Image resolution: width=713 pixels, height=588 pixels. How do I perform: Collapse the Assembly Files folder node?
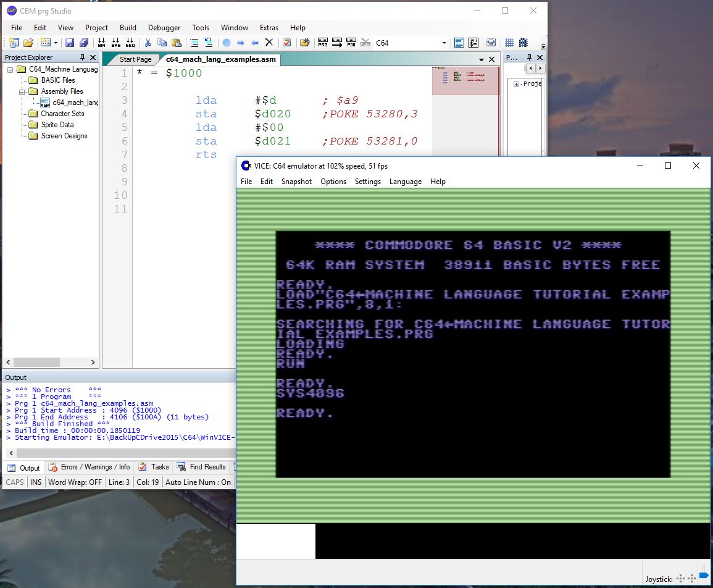(22, 92)
